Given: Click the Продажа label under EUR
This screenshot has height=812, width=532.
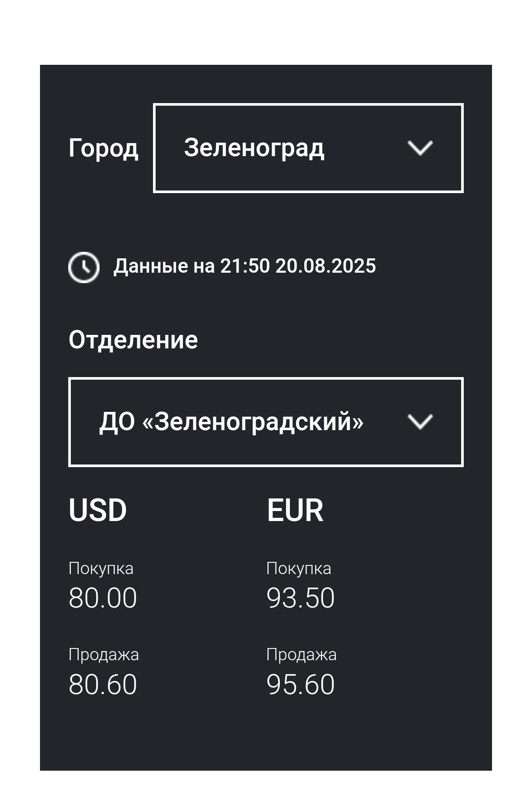Looking at the screenshot, I should (301, 655).
